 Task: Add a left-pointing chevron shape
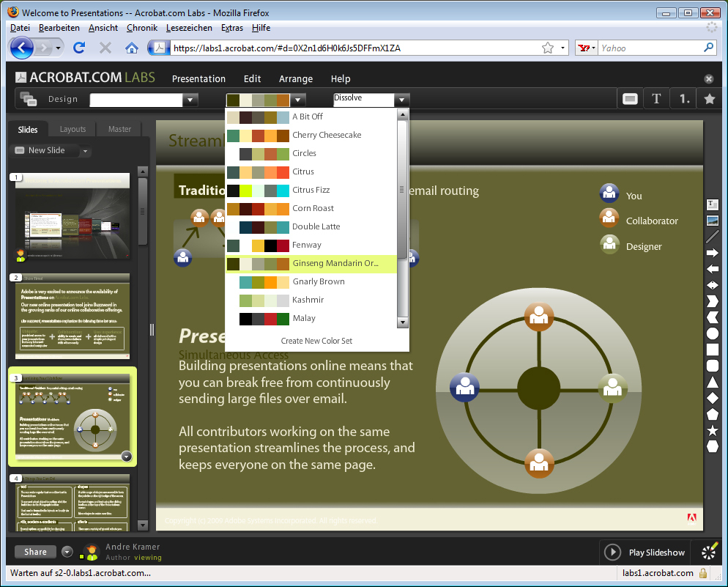[712, 317]
